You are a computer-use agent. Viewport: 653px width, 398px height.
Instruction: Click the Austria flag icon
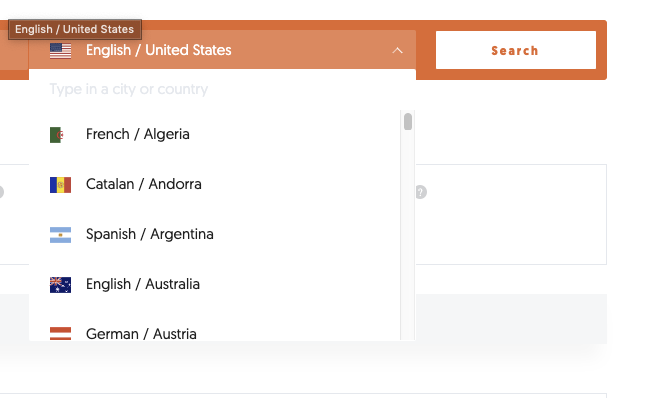(60, 333)
